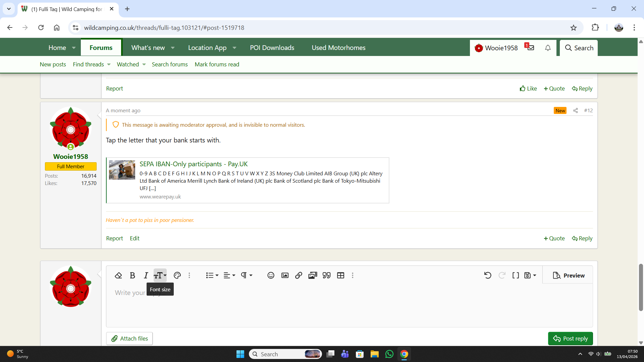Click the insert link icon

(x=299, y=276)
